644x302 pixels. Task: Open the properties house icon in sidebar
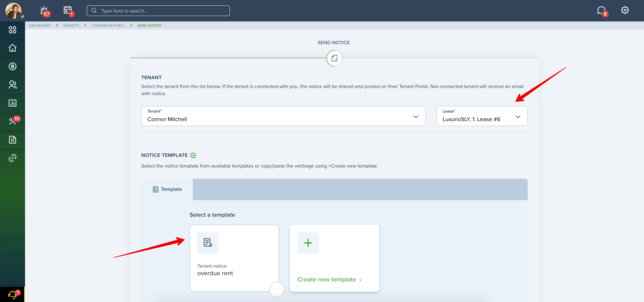click(12, 48)
